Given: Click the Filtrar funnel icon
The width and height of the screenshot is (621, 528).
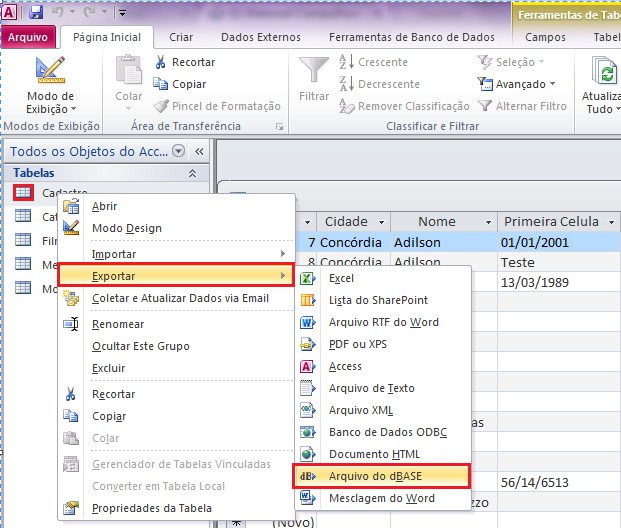Looking at the screenshot, I should pyautogui.click(x=313, y=73).
